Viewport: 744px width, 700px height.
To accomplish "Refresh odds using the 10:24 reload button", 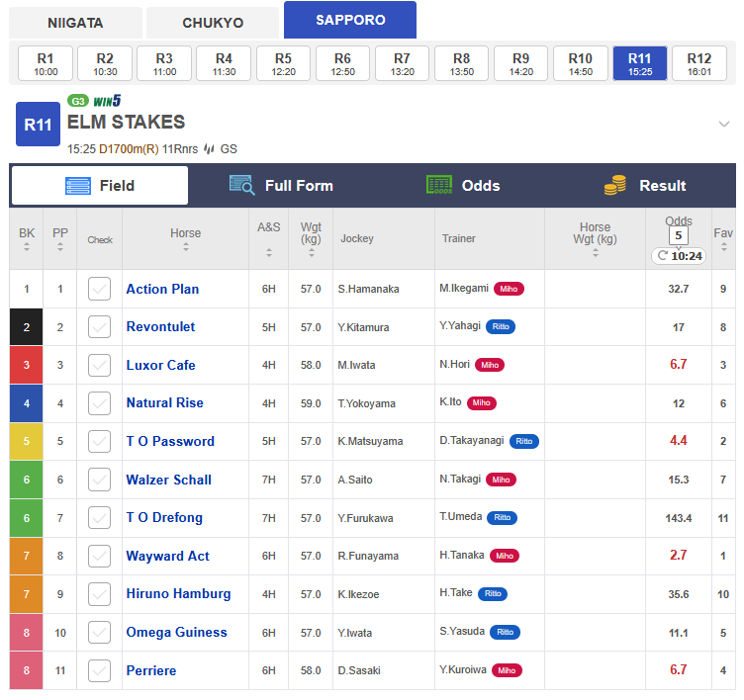I will pos(679,256).
